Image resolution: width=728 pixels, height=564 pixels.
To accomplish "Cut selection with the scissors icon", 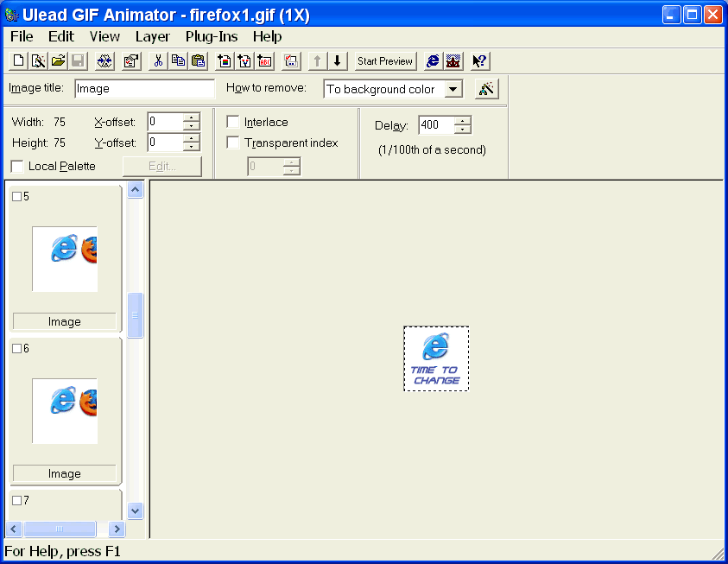I will [x=158, y=60].
